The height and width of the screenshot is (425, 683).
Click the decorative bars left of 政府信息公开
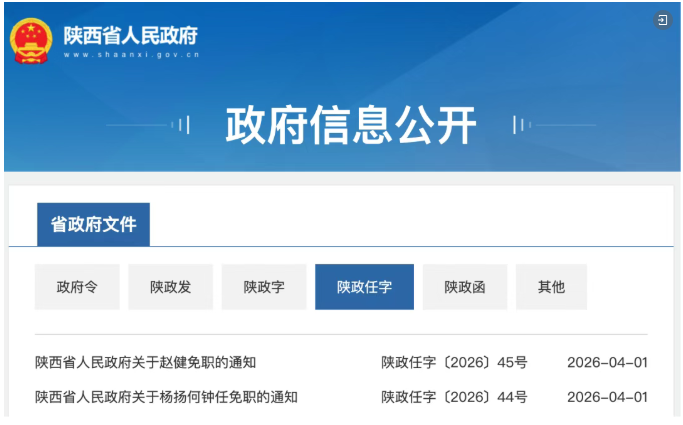(x=181, y=125)
